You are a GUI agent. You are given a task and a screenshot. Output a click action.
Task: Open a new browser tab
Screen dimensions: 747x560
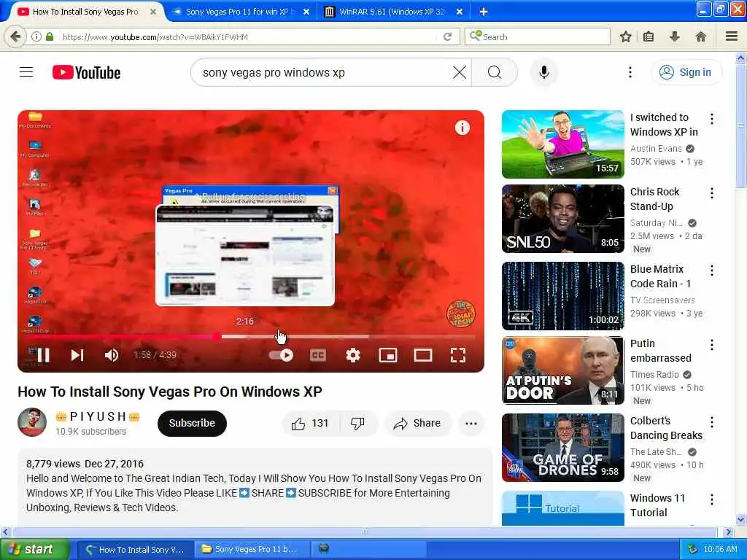pos(483,12)
